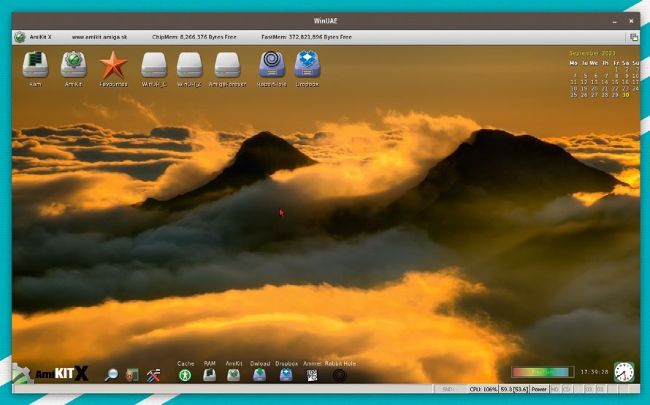This screenshot has height=405, width=650.
Task: Click the analog clock widget
Action: point(624,372)
